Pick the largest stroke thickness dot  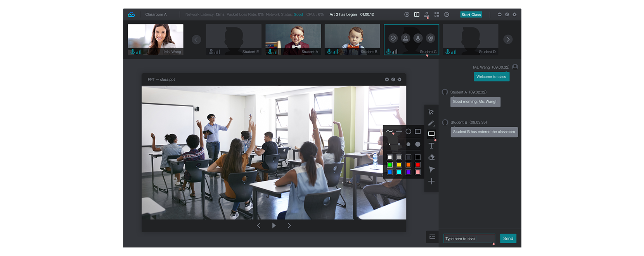click(418, 144)
